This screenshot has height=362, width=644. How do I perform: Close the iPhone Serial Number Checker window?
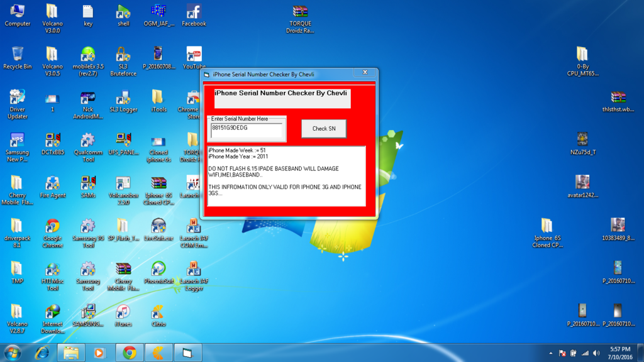click(x=365, y=73)
